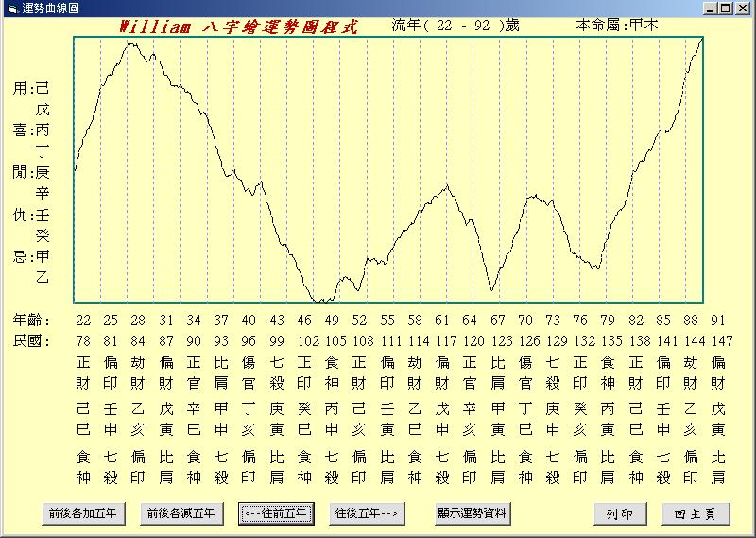This screenshot has height=538, width=756.
Task: Click age value 82
Action: tap(636, 321)
